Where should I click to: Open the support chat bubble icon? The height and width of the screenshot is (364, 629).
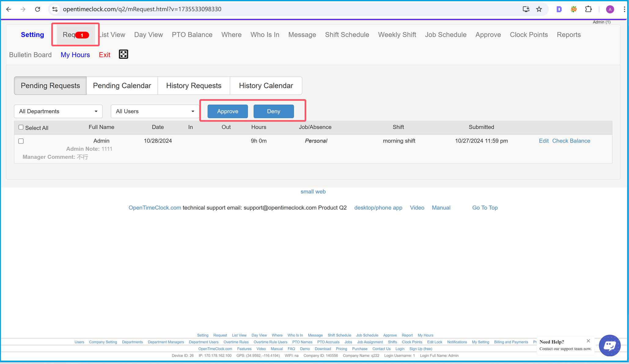pos(610,345)
